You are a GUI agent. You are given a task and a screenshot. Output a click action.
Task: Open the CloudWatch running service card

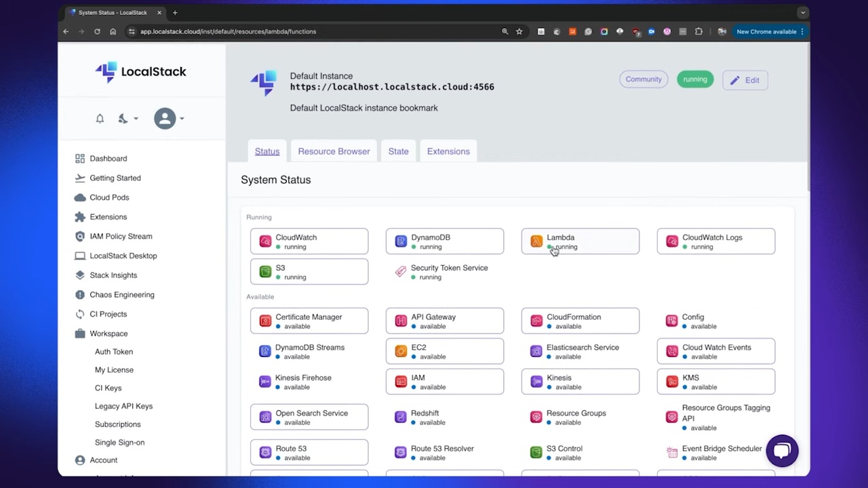tap(309, 241)
